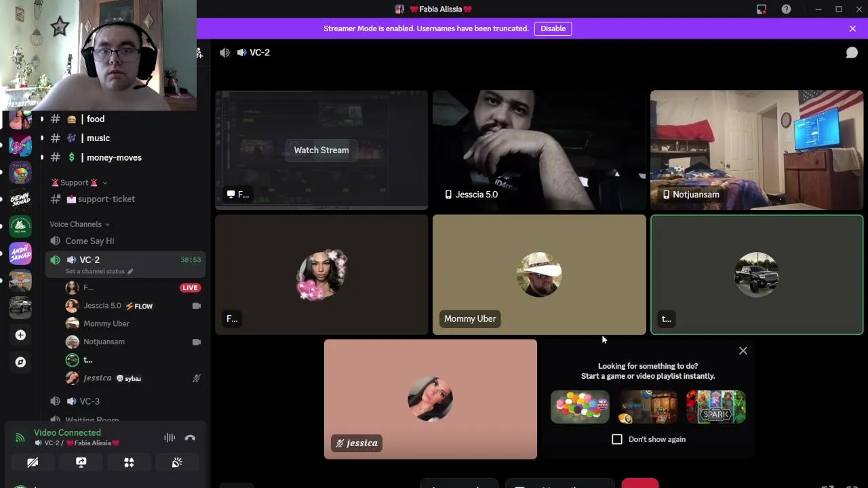
Task: Open the Activities launcher icon
Action: pos(129,462)
